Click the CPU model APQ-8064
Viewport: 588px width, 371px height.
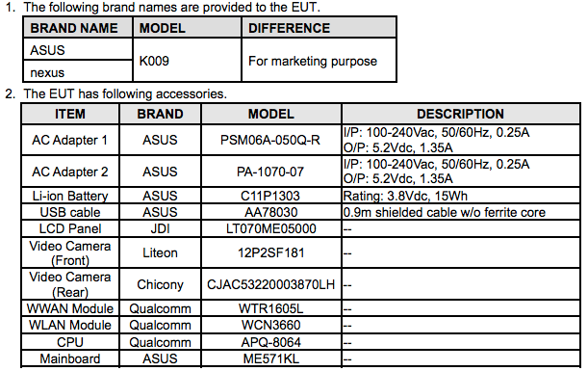coord(270,342)
